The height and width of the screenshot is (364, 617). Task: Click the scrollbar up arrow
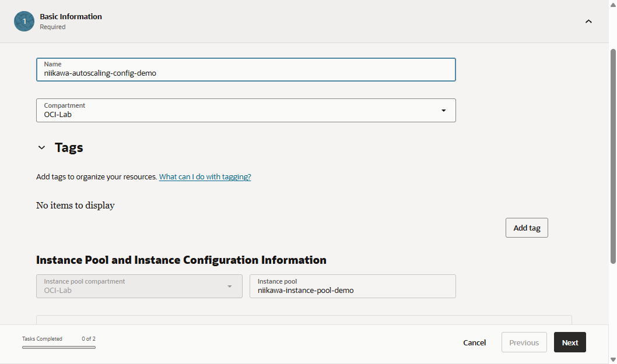(612, 5)
